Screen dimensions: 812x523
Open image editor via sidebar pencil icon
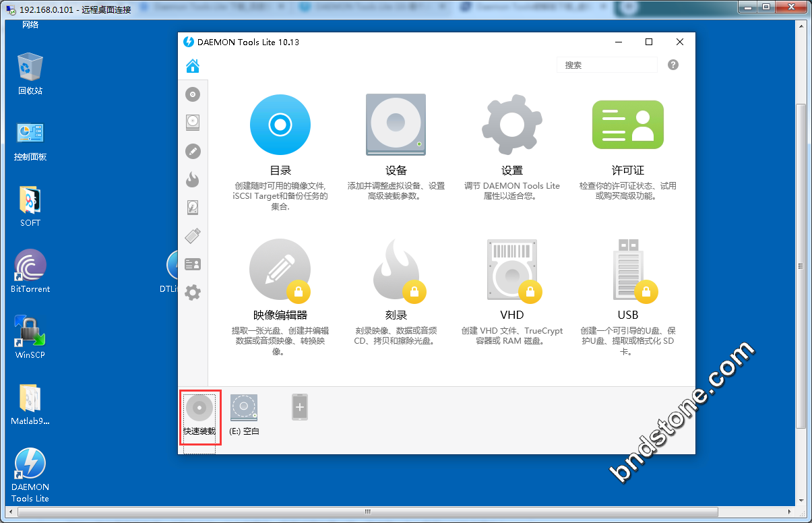point(193,152)
